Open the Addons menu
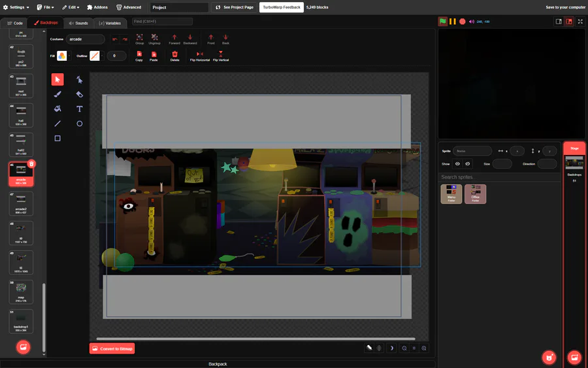The image size is (588, 368). click(97, 7)
